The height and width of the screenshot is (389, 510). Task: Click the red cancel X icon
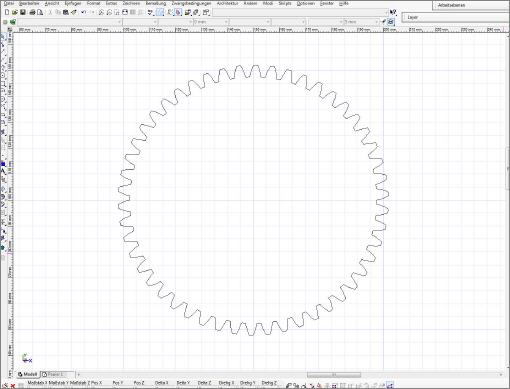tap(13, 386)
